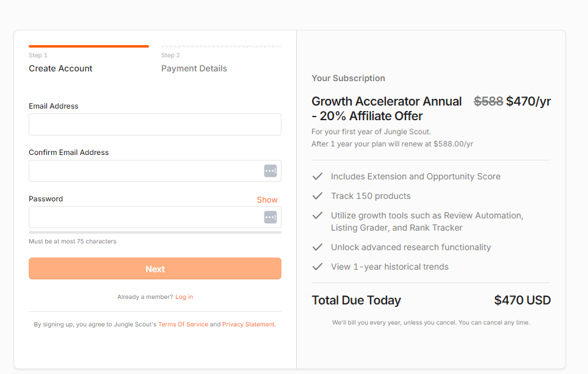
Task: Select the Create Account step
Action: (x=60, y=68)
